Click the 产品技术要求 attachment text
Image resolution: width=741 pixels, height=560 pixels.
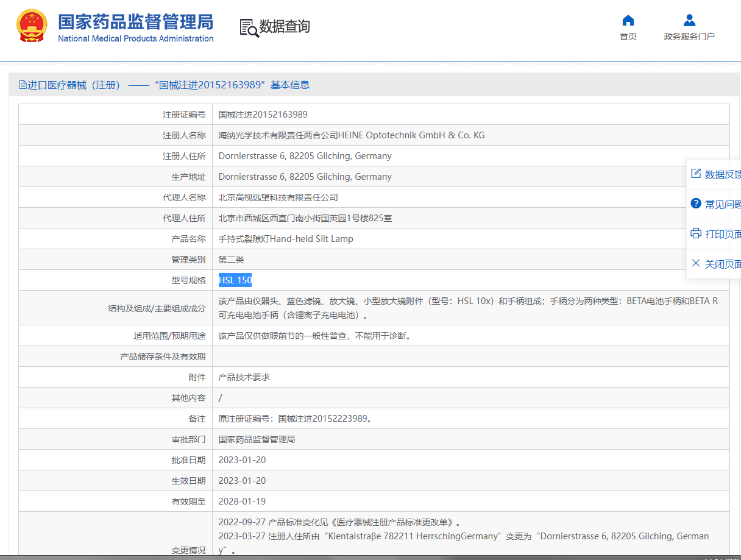coord(244,377)
